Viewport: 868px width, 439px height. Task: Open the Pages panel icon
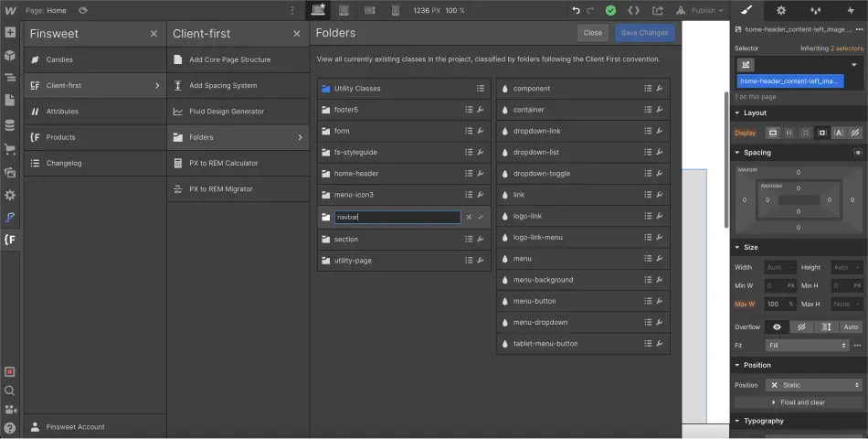click(10, 101)
